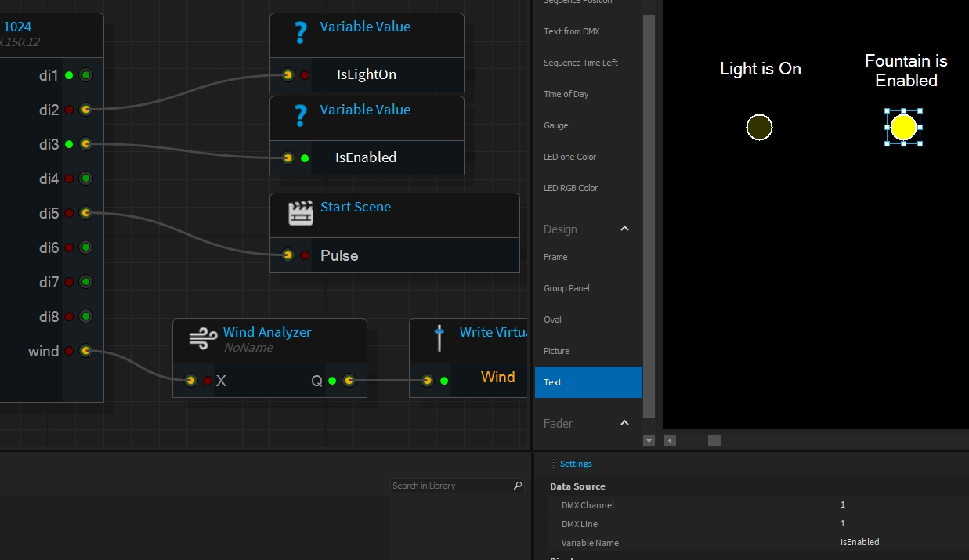The width and height of the screenshot is (969, 560).
Task: Click the list scroll down arrow
Action: (649, 441)
